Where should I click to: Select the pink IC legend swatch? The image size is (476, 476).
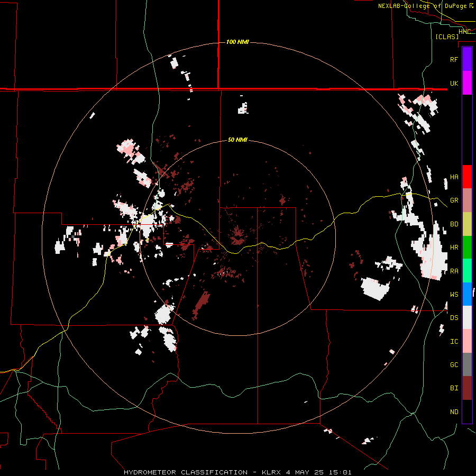coord(467,342)
